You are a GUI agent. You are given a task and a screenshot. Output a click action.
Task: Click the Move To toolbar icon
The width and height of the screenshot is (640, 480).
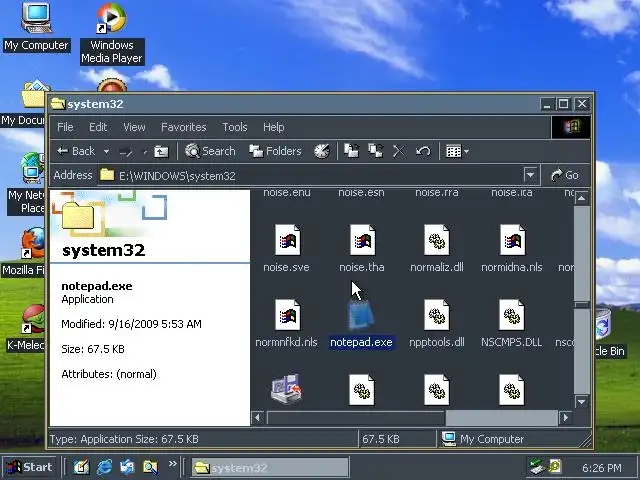click(351, 151)
